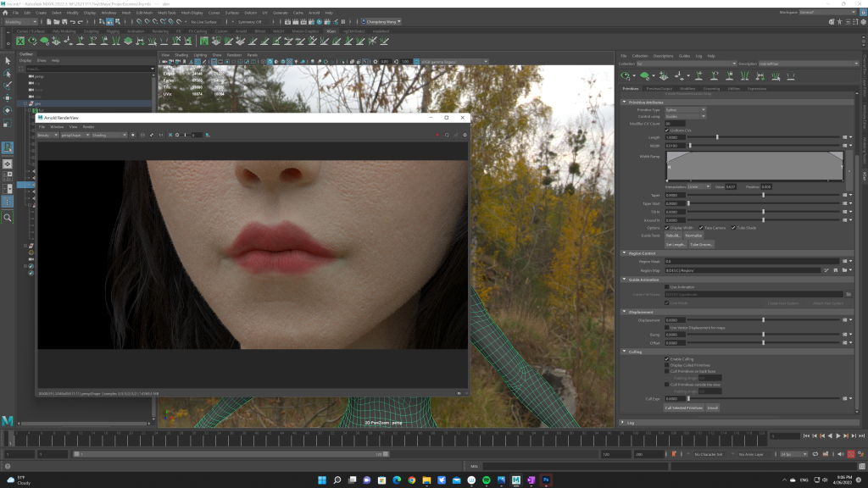Select the arrow Select tool in toolbox
Screen dimensions: 868x488
(x=8, y=60)
